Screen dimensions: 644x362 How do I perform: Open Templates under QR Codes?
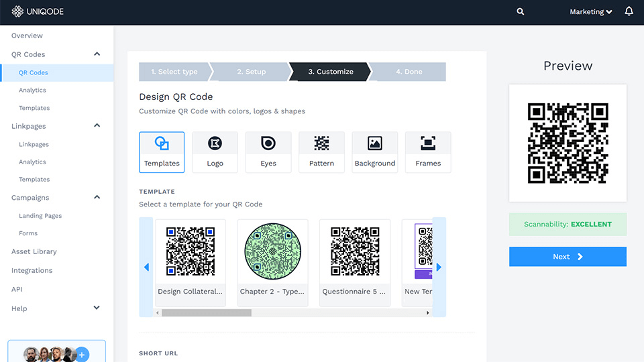(x=34, y=108)
